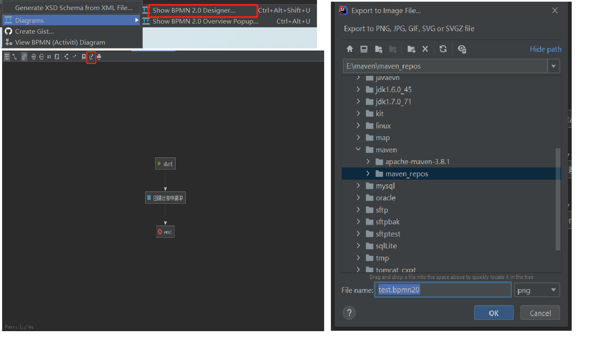Expand the sqlLite folder
The height and width of the screenshot is (364, 610).
pos(358,245)
